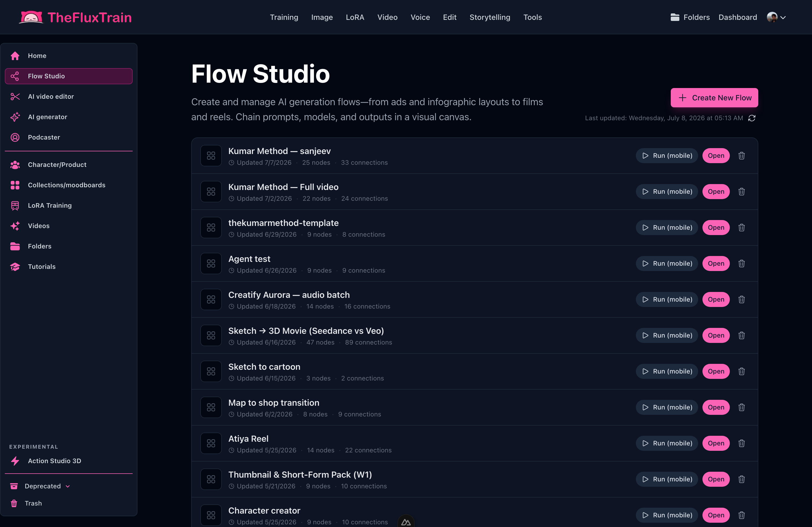Open the Storytelling menu in top nav
This screenshot has width=812, height=527.
pos(490,17)
